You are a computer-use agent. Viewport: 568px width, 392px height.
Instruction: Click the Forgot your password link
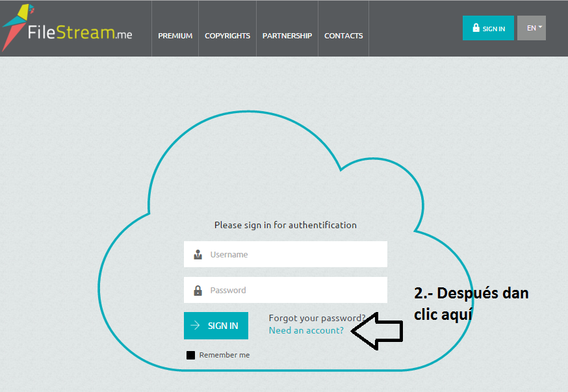coord(316,318)
